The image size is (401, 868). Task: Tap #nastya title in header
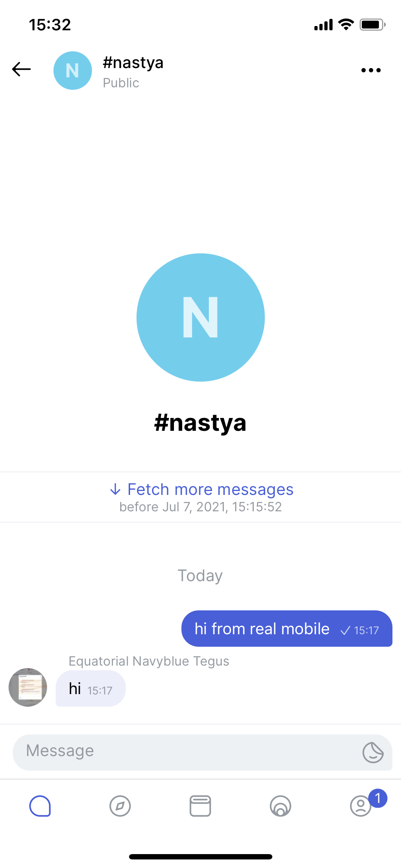click(x=133, y=63)
